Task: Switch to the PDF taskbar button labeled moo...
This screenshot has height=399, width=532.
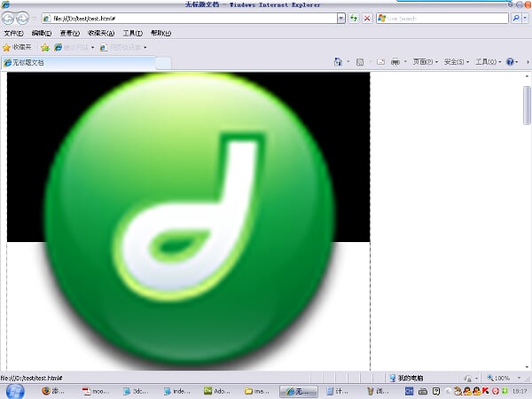Action: point(96,391)
